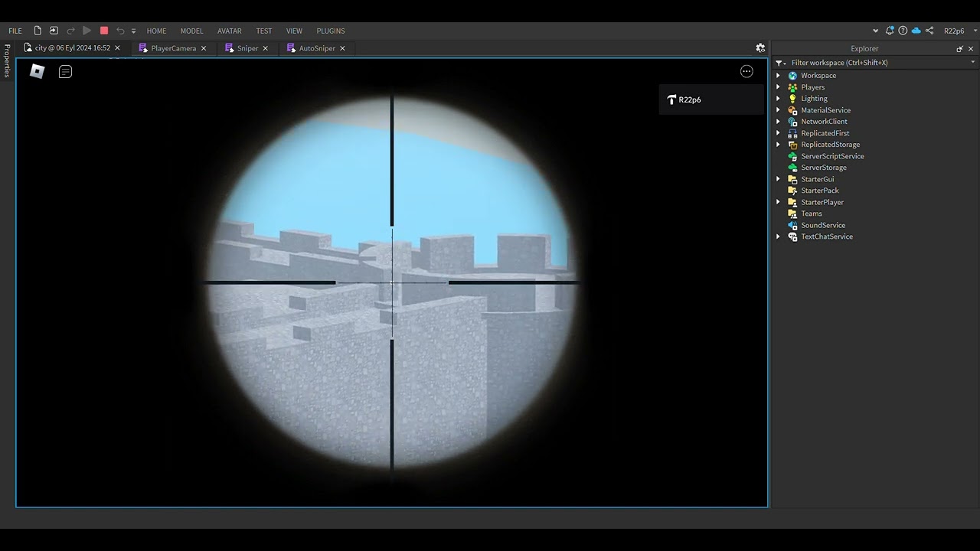The width and height of the screenshot is (980, 551).
Task: Close the PlayerCamera tab
Action: click(x=204, y=48)
